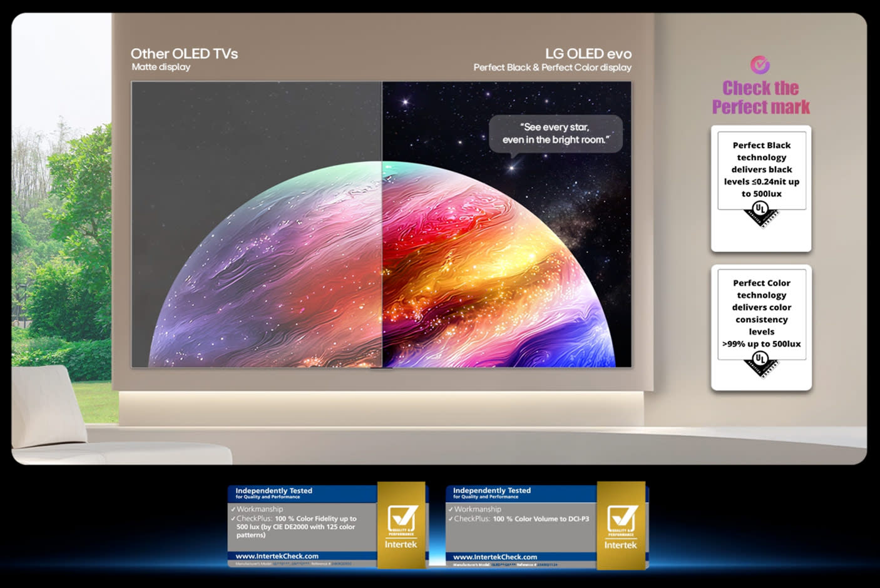880x588 pixels.
Task: Click the gold Intertek logo on the Color Volume badge
Action: tap(621, 525)
